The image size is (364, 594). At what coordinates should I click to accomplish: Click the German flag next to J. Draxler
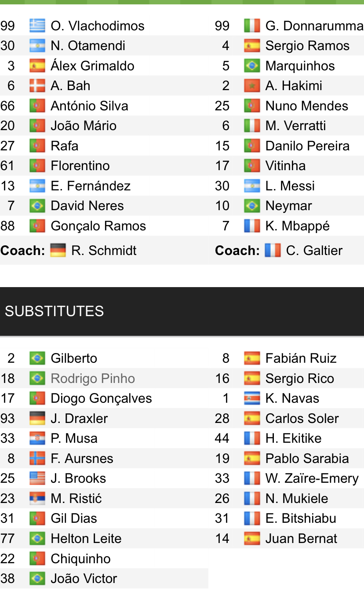tap(37, 419)
